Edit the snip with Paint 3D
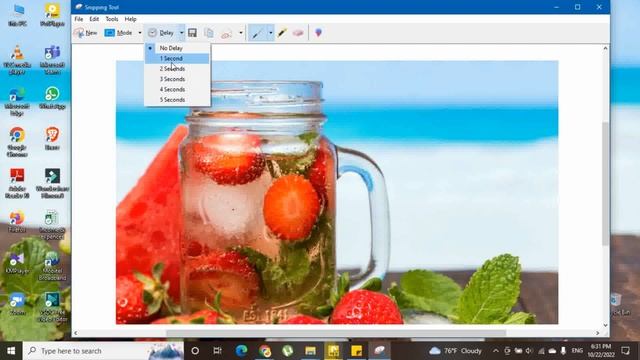 318,32
